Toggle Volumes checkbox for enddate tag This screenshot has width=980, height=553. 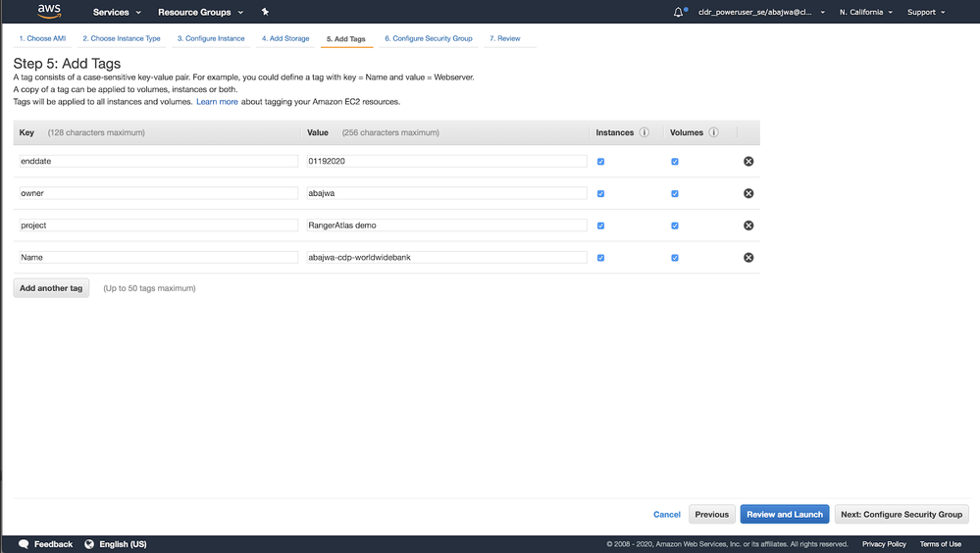674,161
